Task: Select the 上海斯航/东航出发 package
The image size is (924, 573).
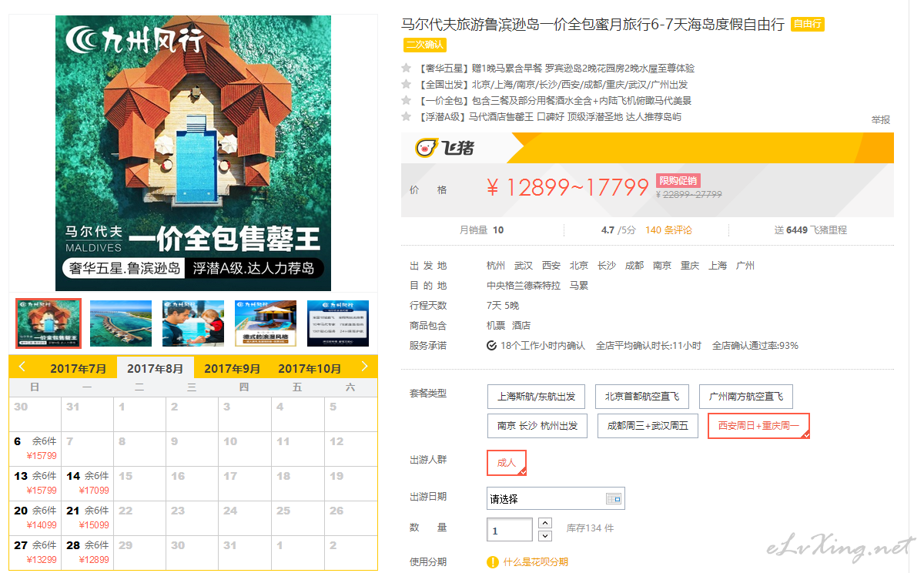Action: (536, 397)
